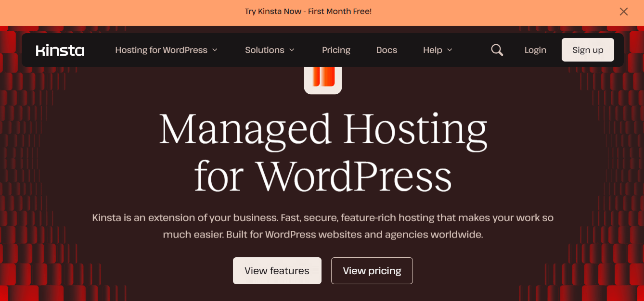Dismiss the promo banner with X
This screenshot has width=644, height=301.
[624, 12]
